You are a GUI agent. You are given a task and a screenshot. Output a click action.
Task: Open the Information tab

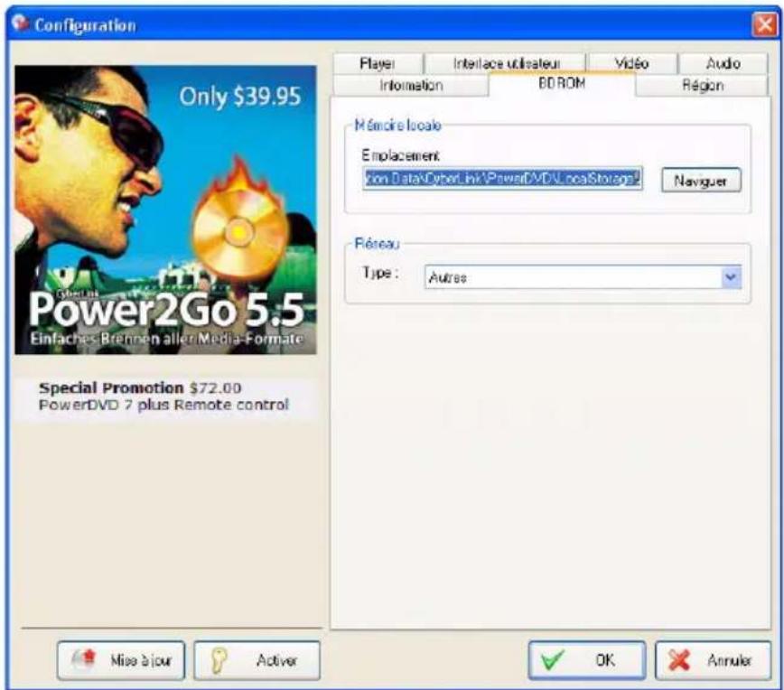tap(411, 86)
